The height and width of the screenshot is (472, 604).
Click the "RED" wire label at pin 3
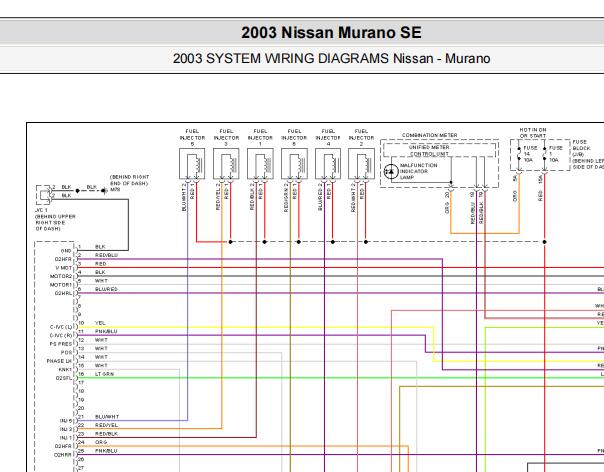(101, 264)
